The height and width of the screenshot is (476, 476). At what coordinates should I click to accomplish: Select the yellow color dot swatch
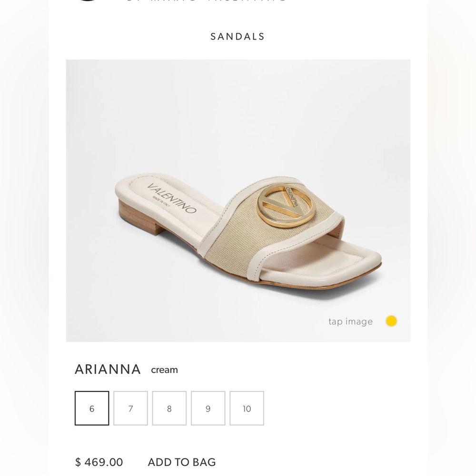click(390, 321)
